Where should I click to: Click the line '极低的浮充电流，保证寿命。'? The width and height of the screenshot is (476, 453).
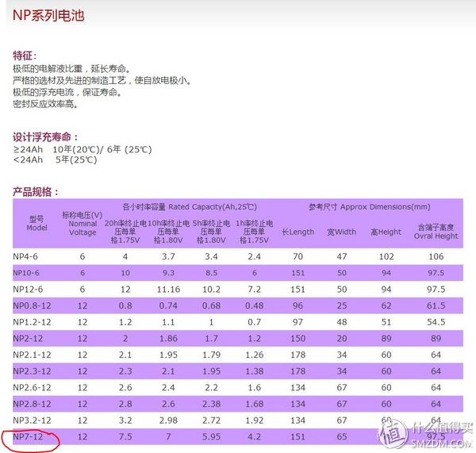(x=67, y=93)
